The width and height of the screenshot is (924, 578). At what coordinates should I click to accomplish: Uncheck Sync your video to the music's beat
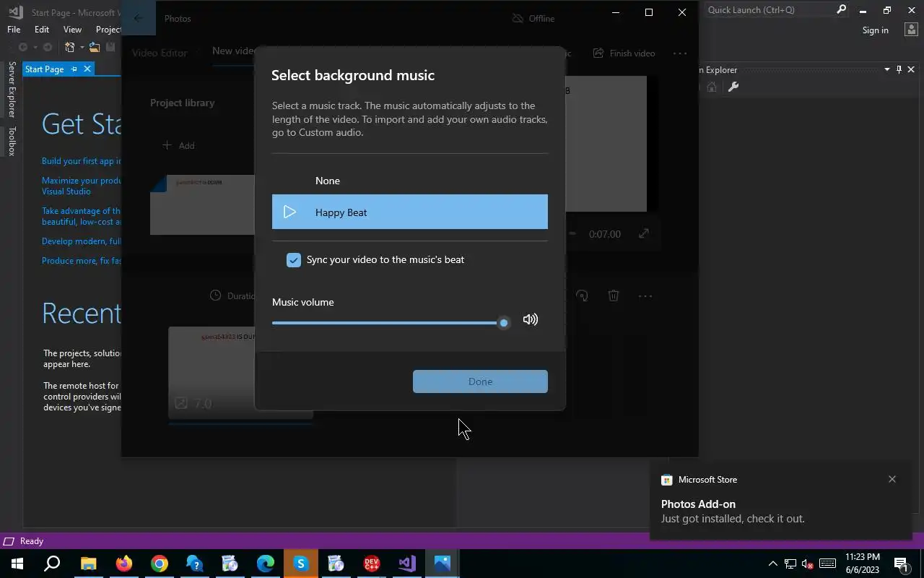pos(294,260)
